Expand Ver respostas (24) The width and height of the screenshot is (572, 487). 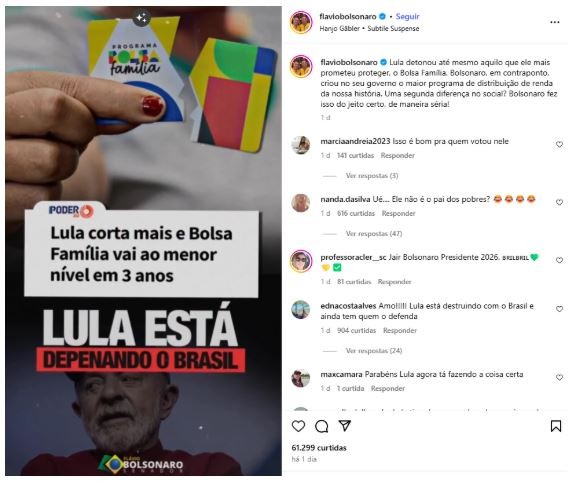[x=374, y=351]
